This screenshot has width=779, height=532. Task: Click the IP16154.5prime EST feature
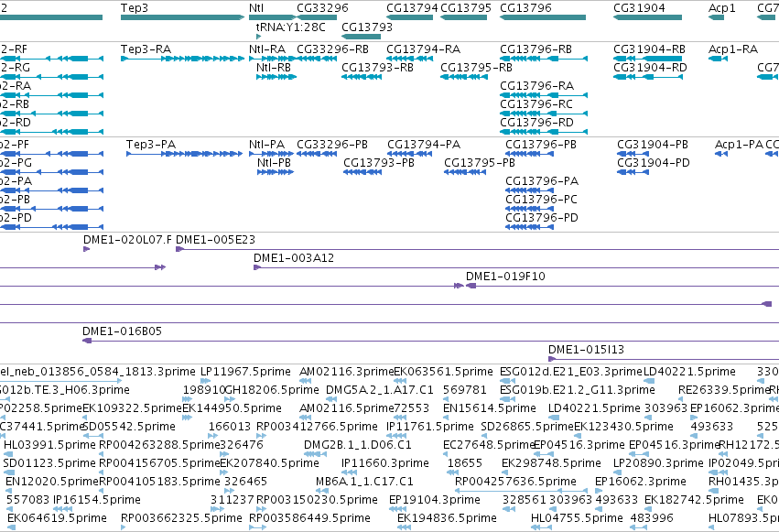pos(62,509)
